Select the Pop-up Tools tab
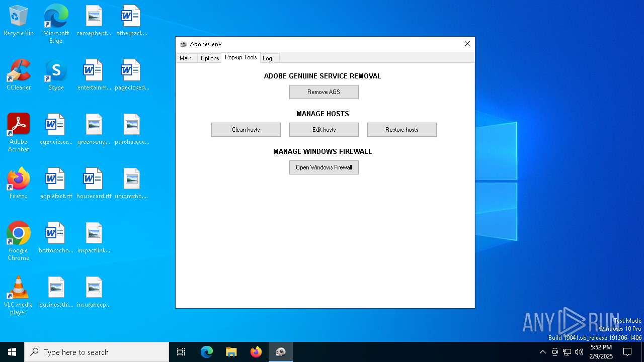The height and width of the screenshot is (362, 644). point(241,57)
